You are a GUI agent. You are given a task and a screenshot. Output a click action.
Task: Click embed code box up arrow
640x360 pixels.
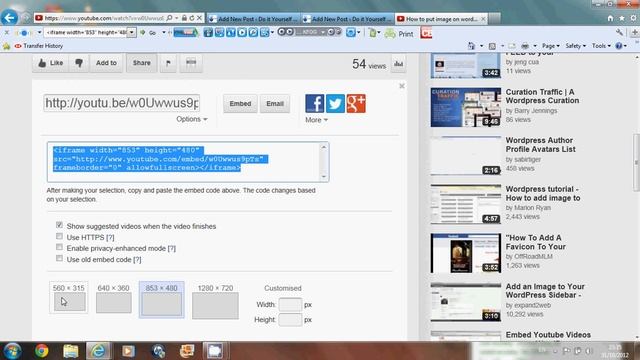pos(324,147)
